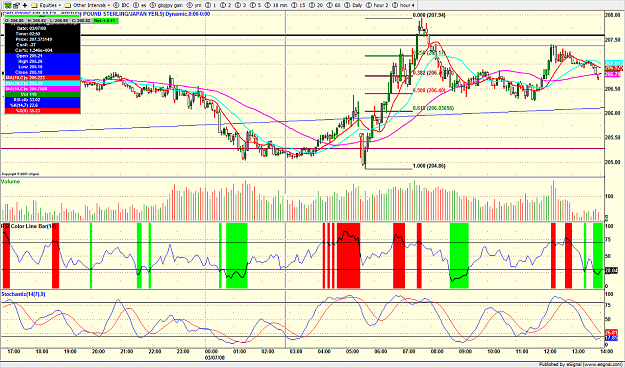
Task: Click the 12:00 label on time axis
Action: 550,351
